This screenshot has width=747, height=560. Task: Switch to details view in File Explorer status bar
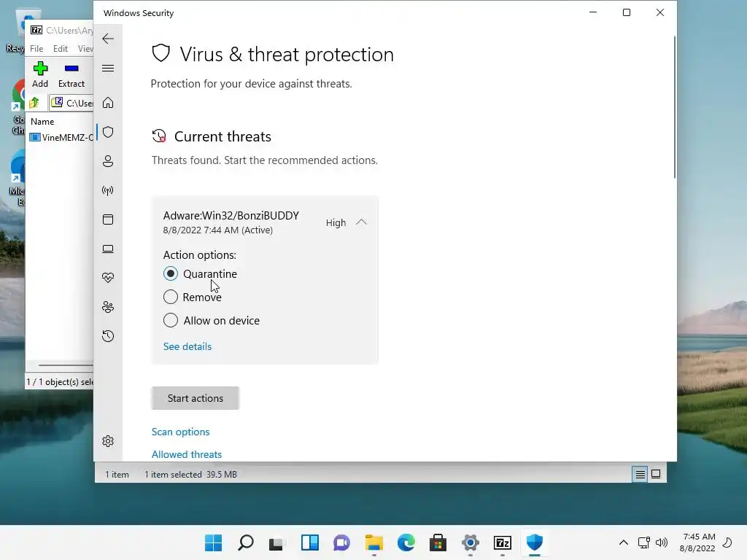(640, 474)
